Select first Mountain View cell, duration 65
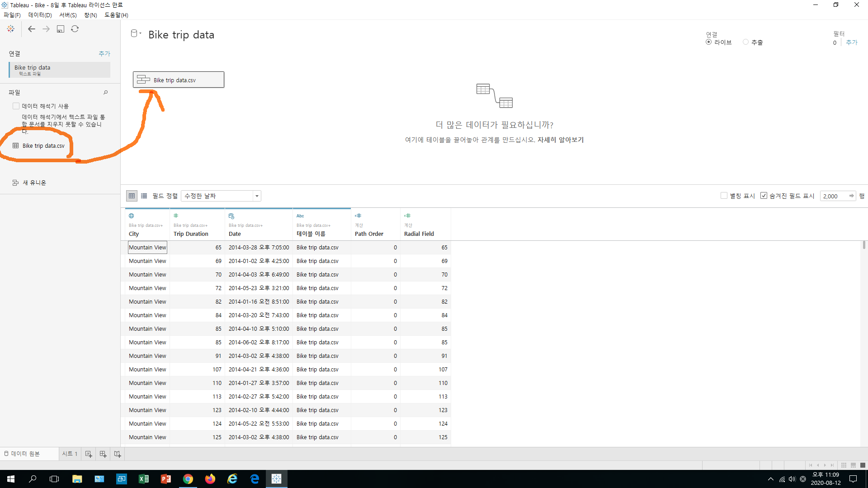 click(147, 247)
